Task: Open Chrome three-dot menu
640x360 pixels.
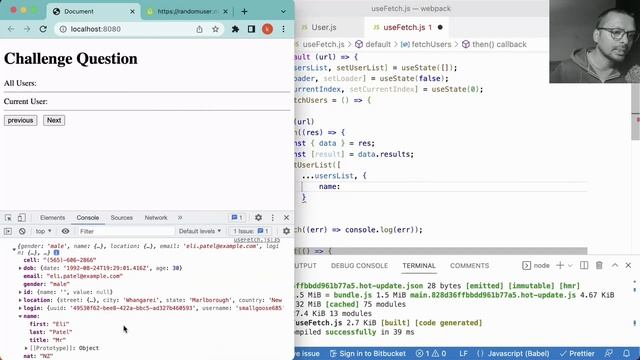Action: [283, 29]
